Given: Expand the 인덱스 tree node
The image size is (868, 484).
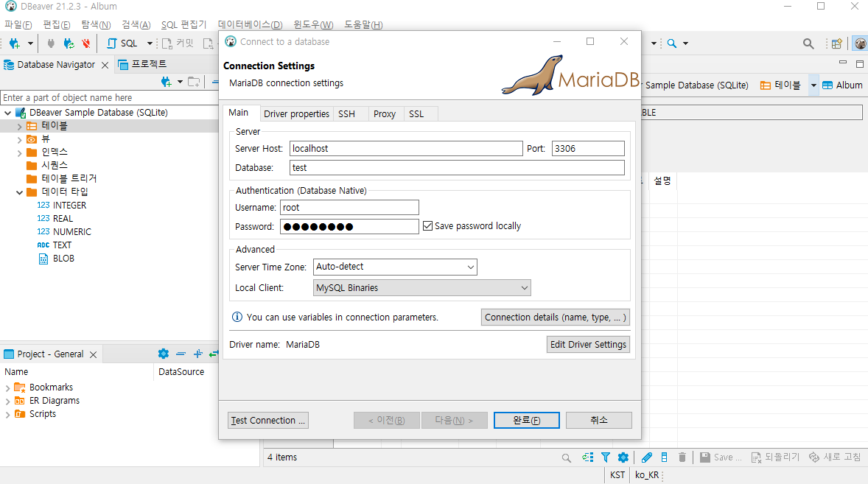Looking at the screenshot, I should coord(19,152).
